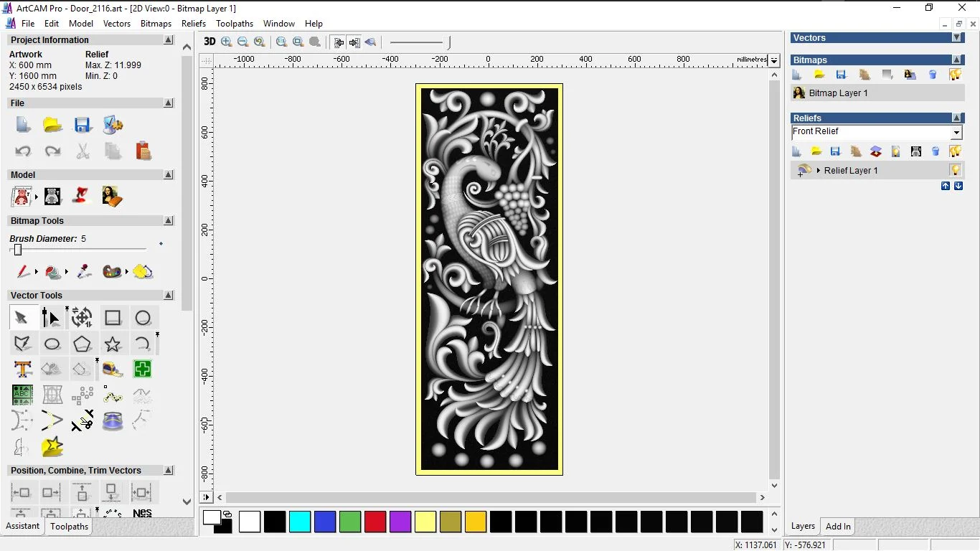Switch to the Toolpaths tab
The width and height of the screenshot is (980, 551).
[69, 527]
